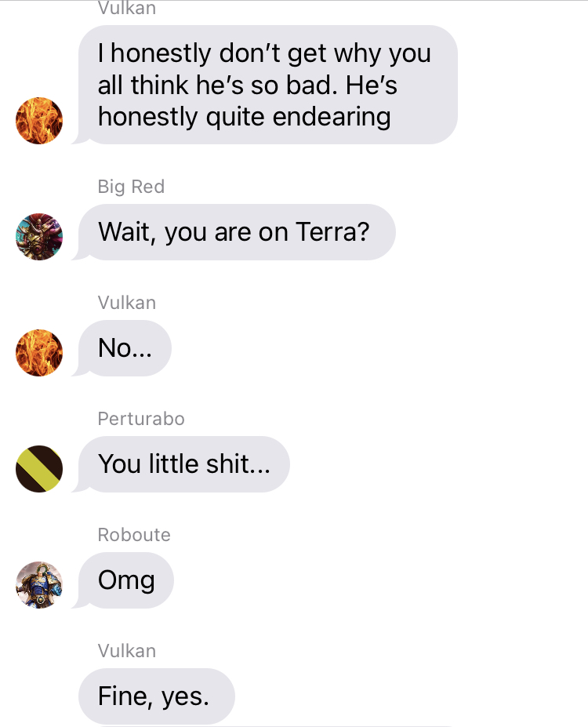Select the 'I honestly don't get why' message bubble

coord(268,85)
